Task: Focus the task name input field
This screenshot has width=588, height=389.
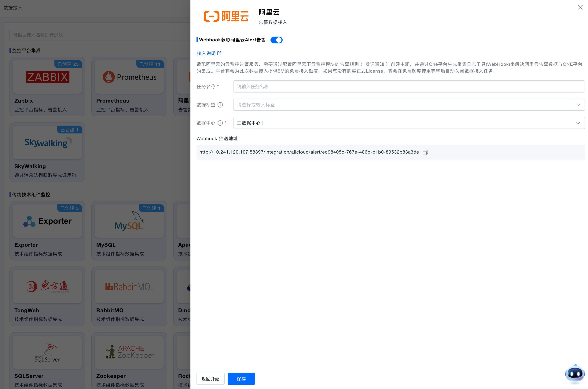Action: [409, 87]
